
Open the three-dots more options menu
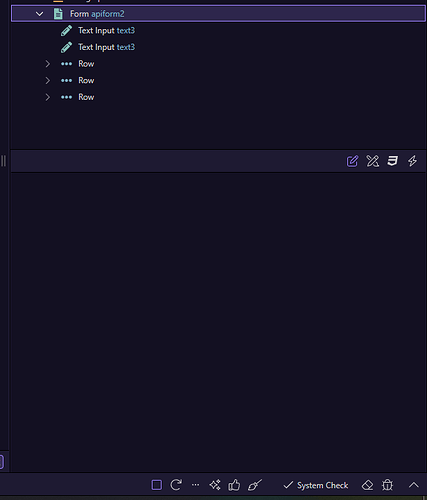pos(196,485)
